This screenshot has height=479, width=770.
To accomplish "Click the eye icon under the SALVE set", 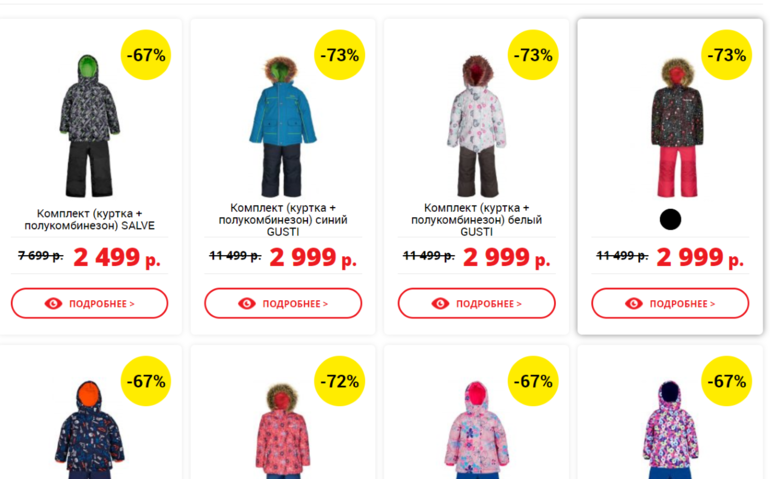I will [54, 303].
